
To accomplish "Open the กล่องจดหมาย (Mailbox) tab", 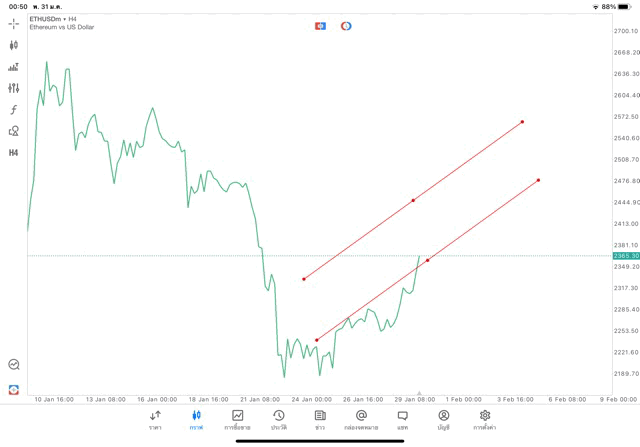I will [x=361, y=420].
